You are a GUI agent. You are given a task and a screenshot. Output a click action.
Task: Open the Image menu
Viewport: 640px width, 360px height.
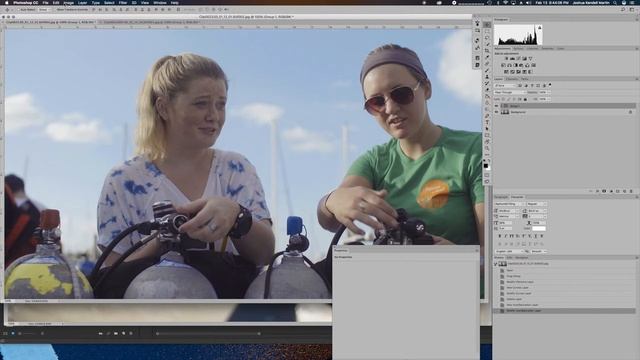(69, 2)
